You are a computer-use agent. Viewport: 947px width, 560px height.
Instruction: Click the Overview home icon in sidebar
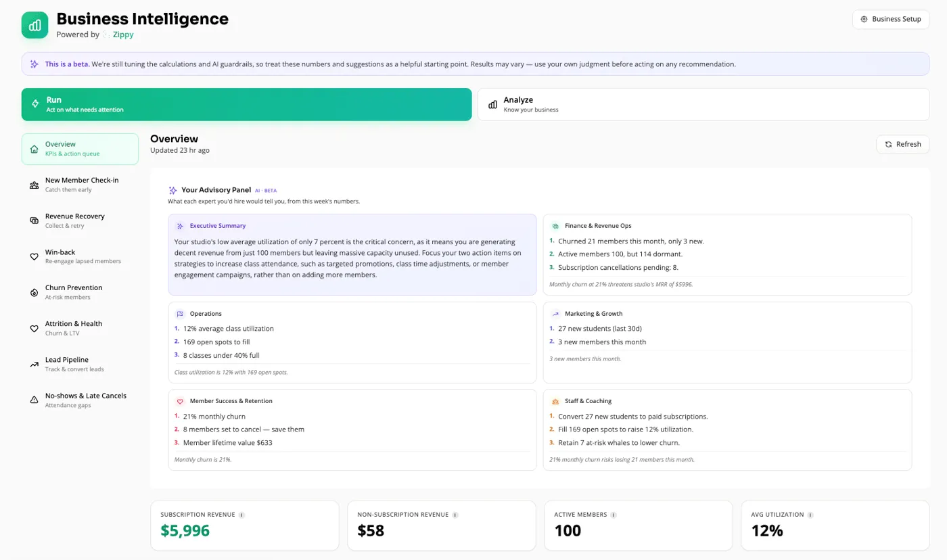point(34,149)
